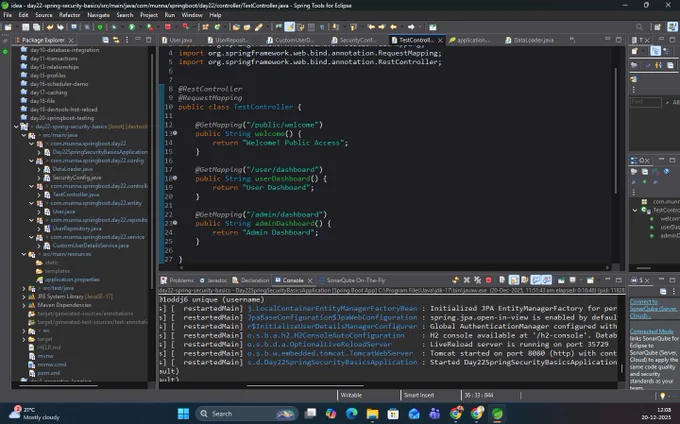Open the Refactor menu

click(x=70, y=15)
